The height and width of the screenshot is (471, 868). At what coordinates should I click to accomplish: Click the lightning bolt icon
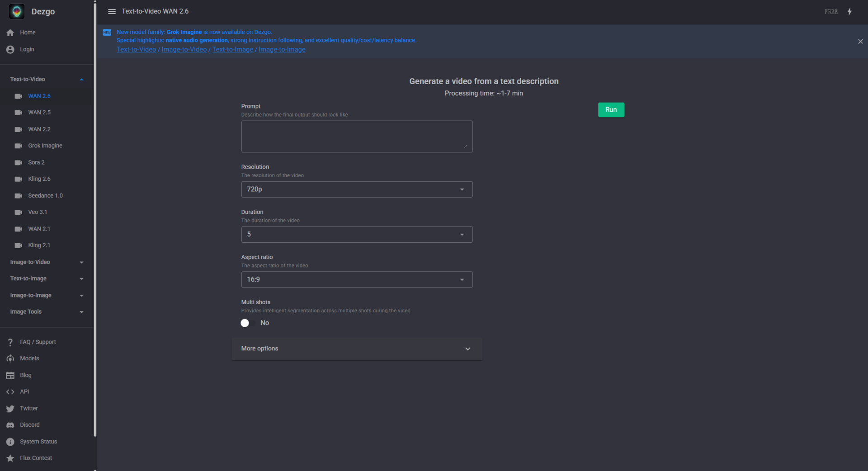click(849, 11)
